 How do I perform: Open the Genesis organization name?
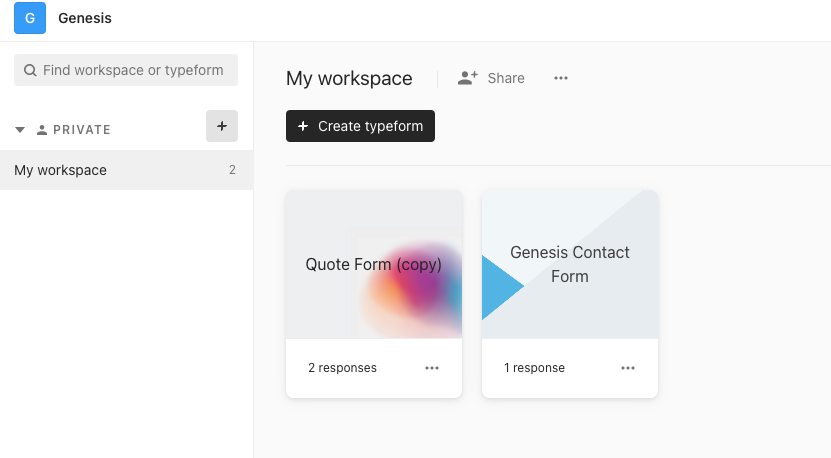(85, 18)
